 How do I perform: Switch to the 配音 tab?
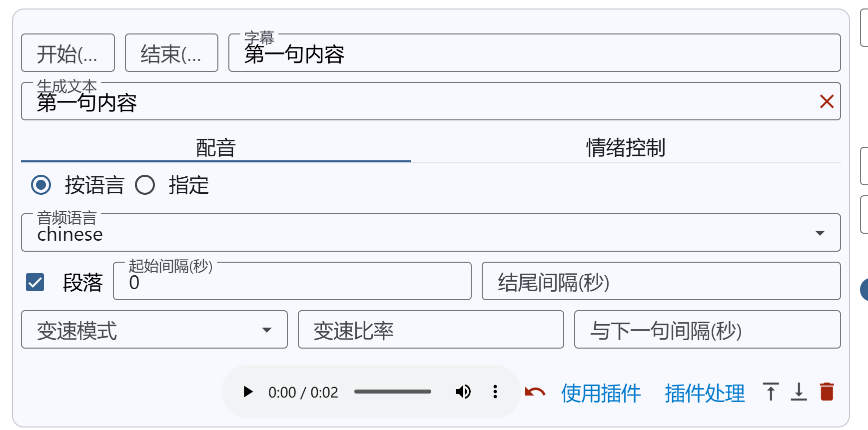coord(215,148)
